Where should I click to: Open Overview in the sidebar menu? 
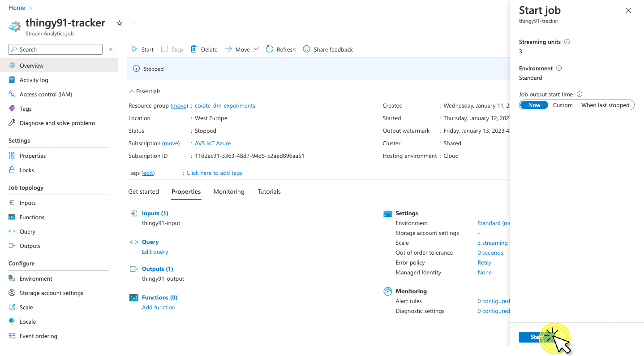point(59,65)
